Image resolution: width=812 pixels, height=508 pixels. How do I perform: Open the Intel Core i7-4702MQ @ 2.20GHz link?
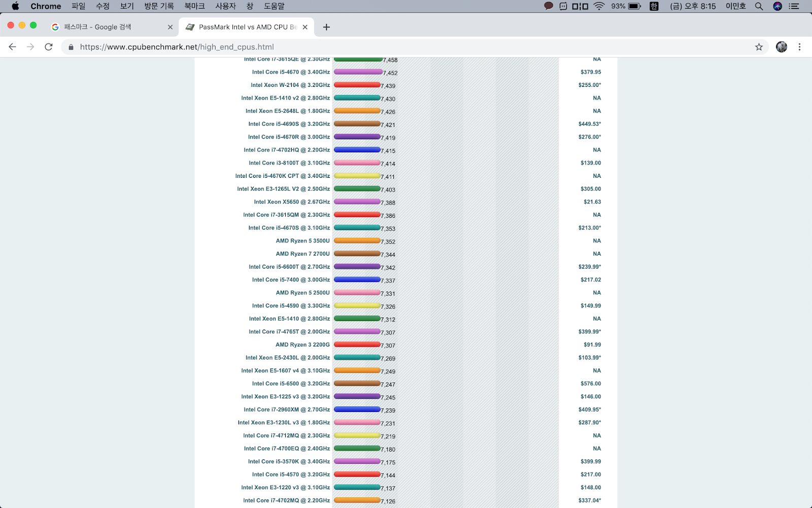click(x=286, y=500)
